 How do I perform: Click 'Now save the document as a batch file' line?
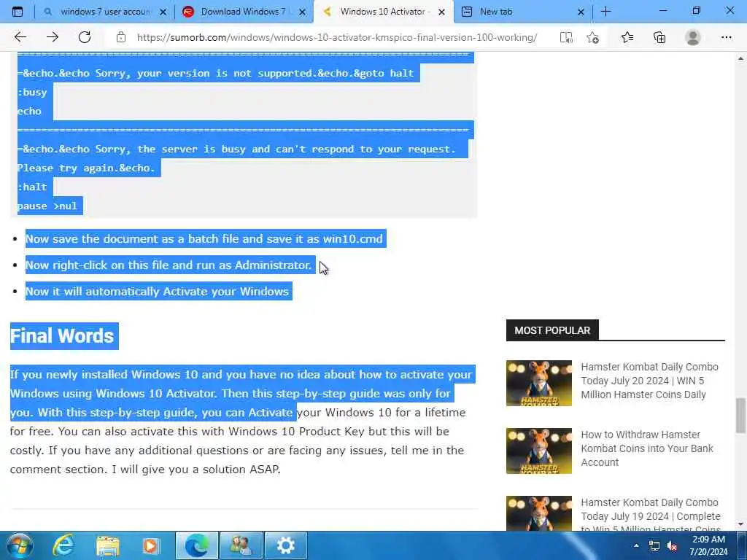(204, 239)
